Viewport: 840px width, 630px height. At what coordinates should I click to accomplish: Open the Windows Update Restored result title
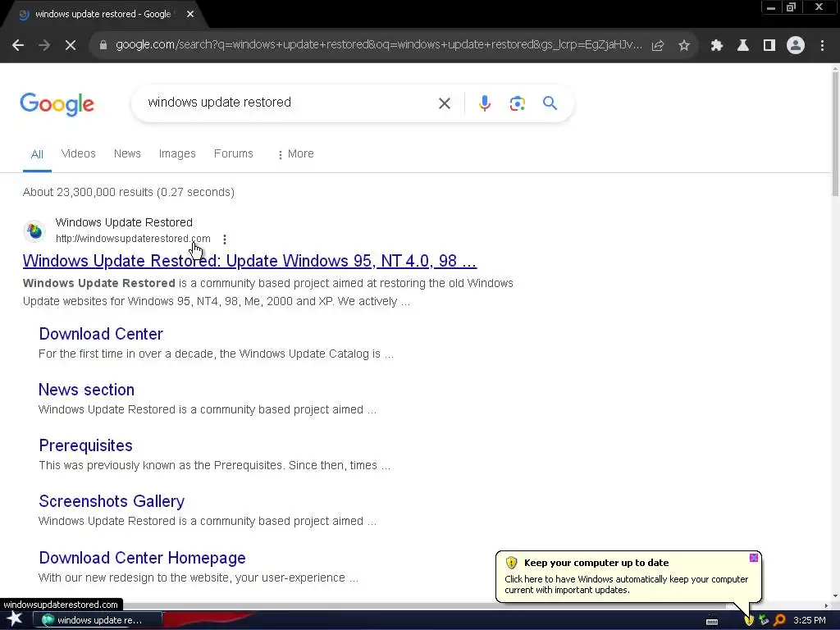[249, 261]
